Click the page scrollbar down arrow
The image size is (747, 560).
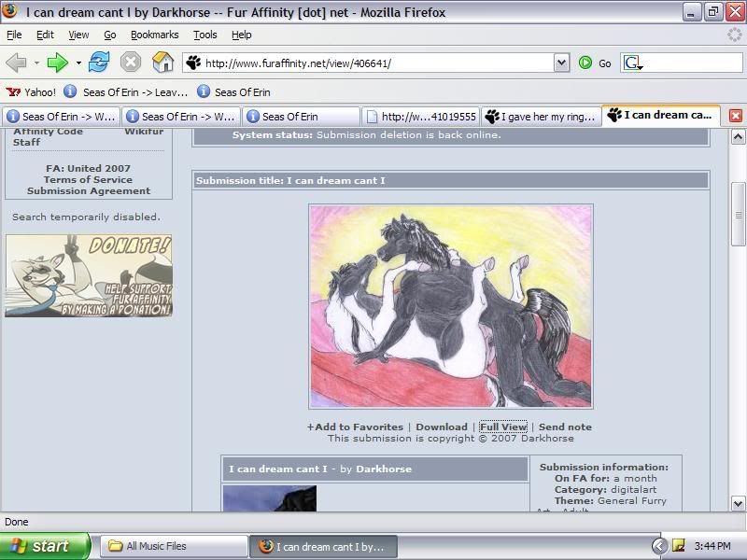[x=738, y=503]
